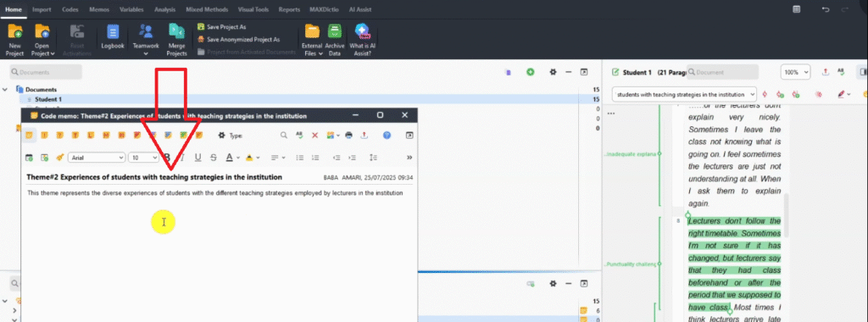Open the Visual Tools tab
Screen dimensions: 868x322
coord(253,9)
